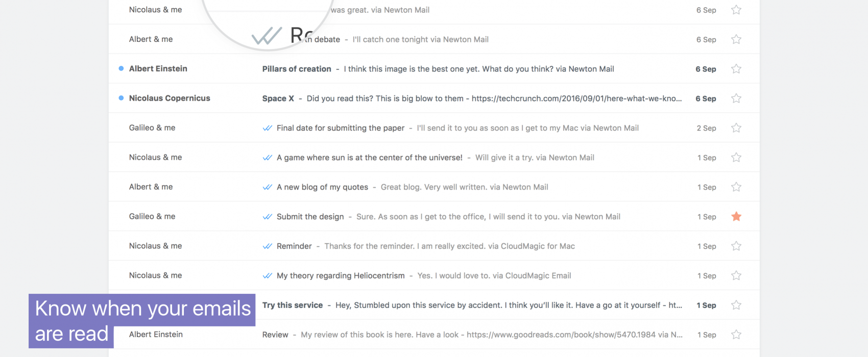868x357 pixels.
Task: Star the My theory regarding Heliocentrism email
Action: click(736, 276)
